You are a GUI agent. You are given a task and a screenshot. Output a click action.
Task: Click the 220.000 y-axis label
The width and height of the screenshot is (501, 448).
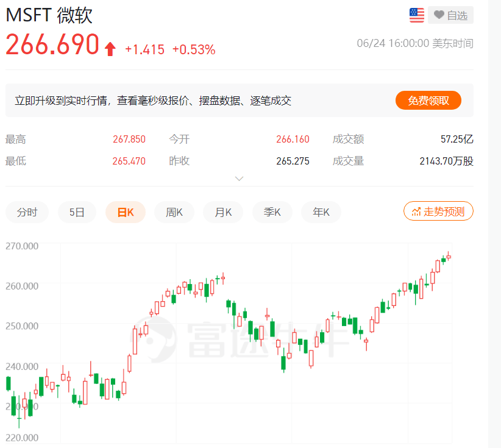pyautogui.click(x=22, y=438)
